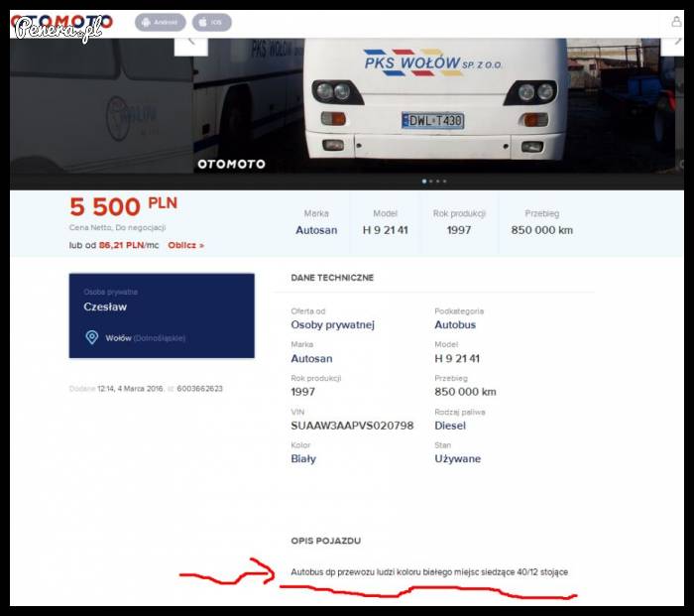Click the 5 500 PLN price
This screenshot has width=694, height=616.
click(x=124, y=206)
